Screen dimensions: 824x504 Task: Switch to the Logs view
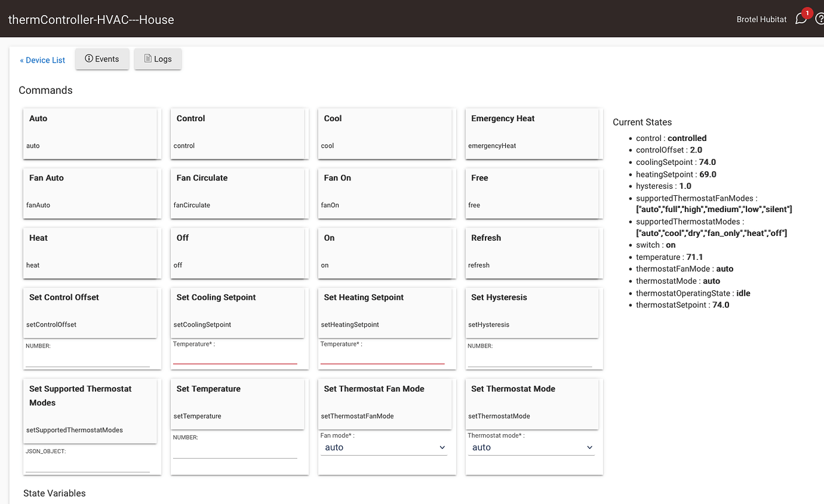pyautogui.click(x=158, y=59)
